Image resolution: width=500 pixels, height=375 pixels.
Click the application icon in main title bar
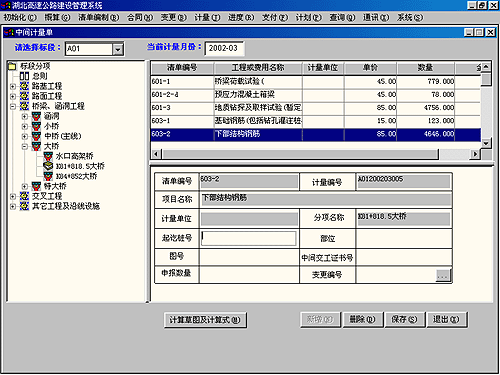tap(6, 5)
